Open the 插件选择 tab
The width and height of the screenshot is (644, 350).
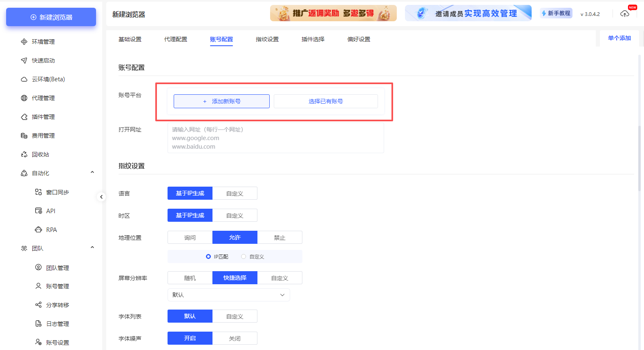pos(313,39)
